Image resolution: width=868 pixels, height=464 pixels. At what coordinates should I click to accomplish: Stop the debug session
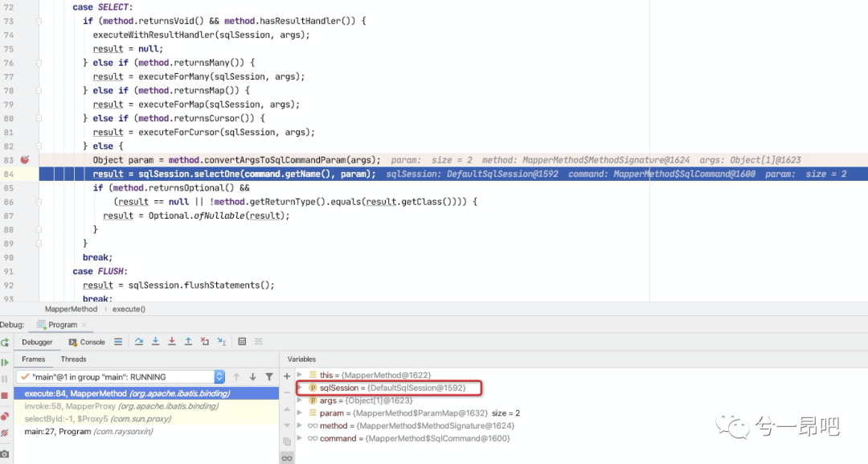(5, 396)
